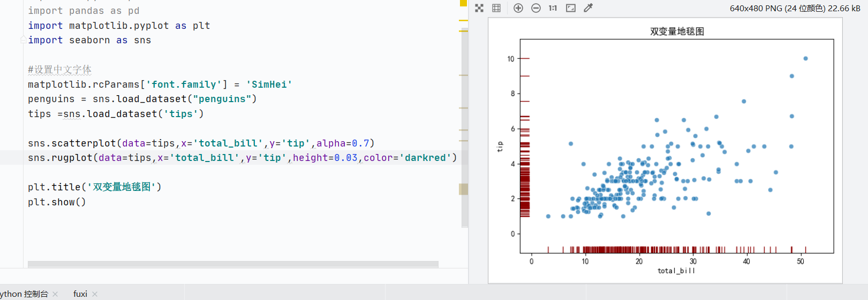Click the penguins load_dataset line
Image resolution: width=868 pixels, height=300 pixels.
coord(142,99)
